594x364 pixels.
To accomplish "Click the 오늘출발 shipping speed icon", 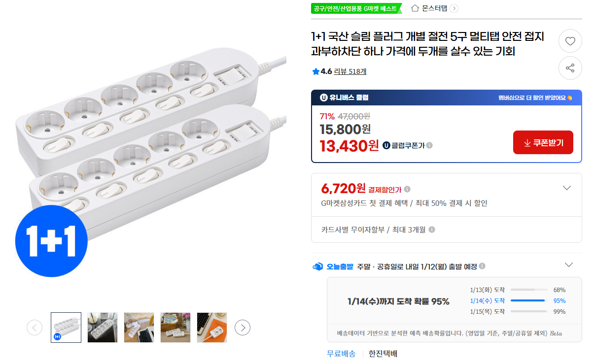I will (x=318, y=265).
